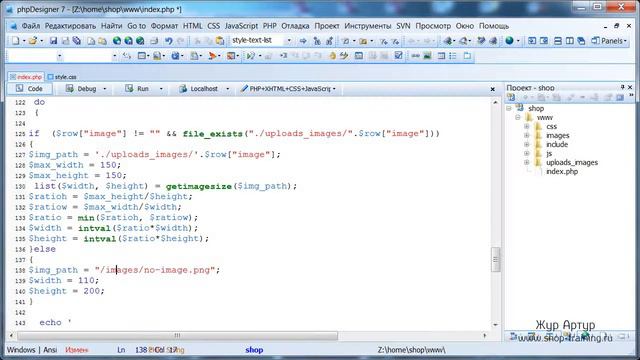
Task: Expand the js folder
Action: [x=527, y=153]
